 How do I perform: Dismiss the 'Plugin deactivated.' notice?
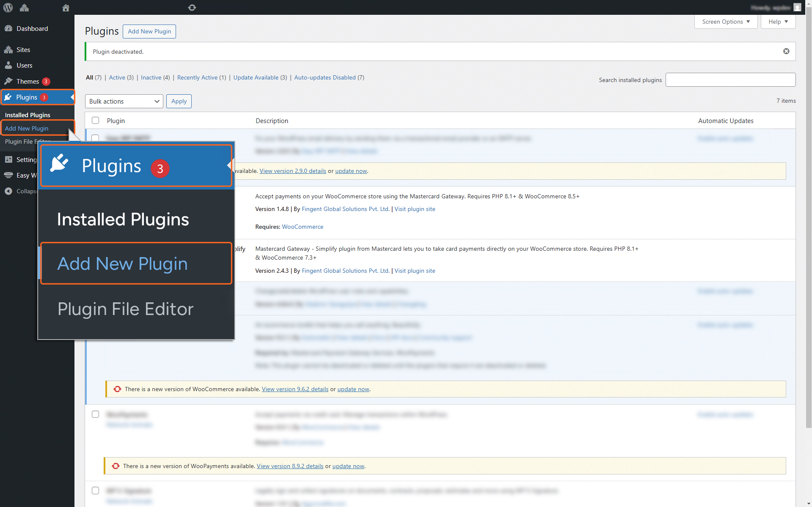pos(786,51)
